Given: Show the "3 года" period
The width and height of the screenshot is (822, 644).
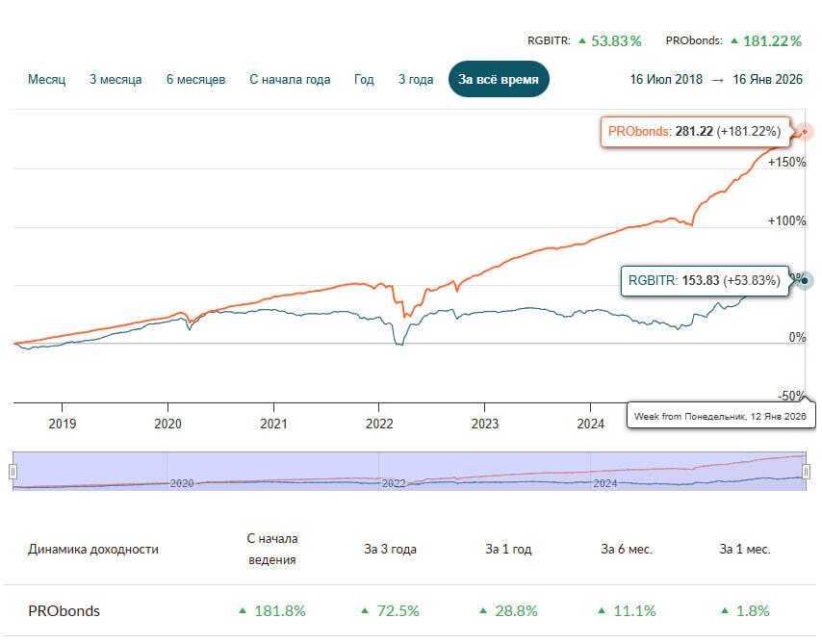Looking at the screenshot, I should pyautogui.click(x=416, y=80).
